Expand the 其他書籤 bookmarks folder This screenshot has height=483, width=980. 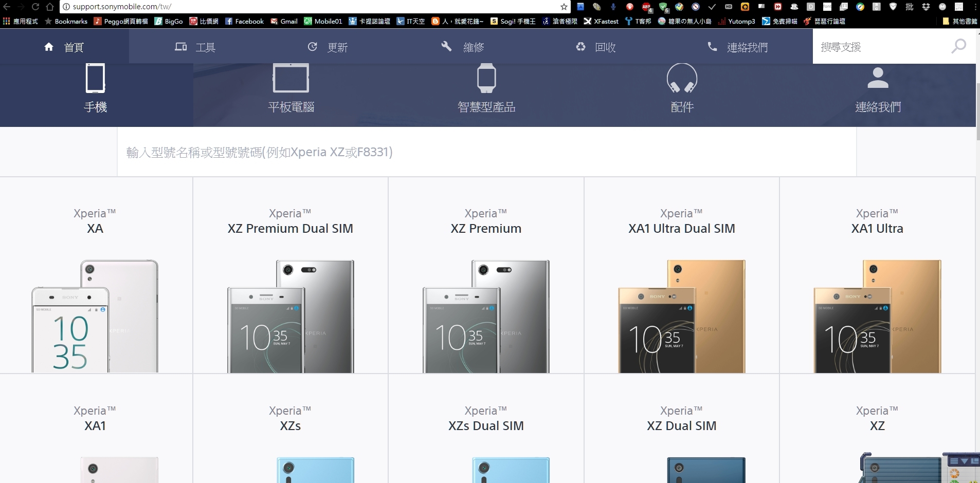point(960,21)
